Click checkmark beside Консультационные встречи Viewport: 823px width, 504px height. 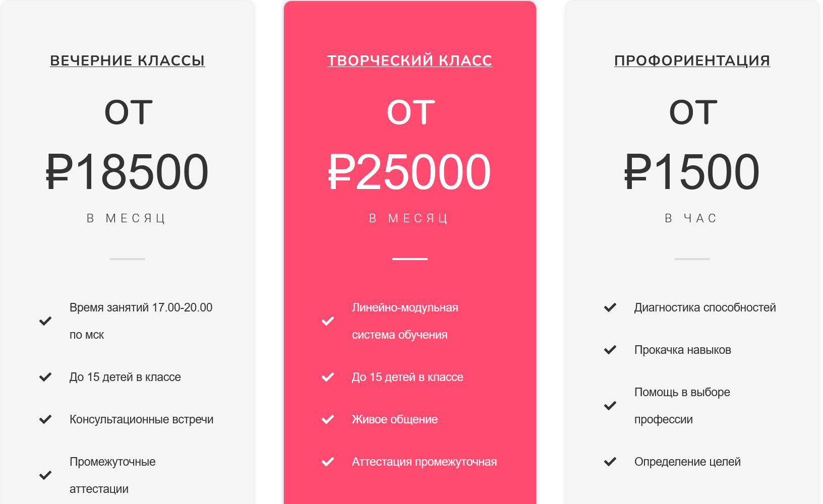pyautogui.click(x=45, y=419)
